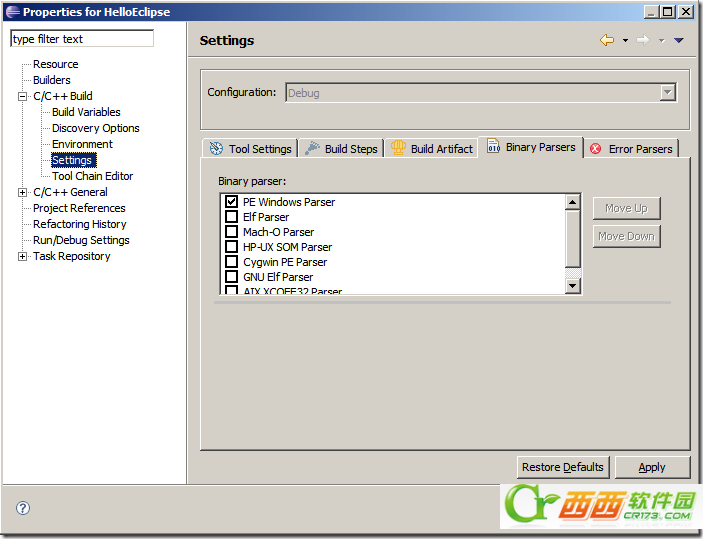Open the back history dropdown arrow
703x539 pixels.
[625, 40]
